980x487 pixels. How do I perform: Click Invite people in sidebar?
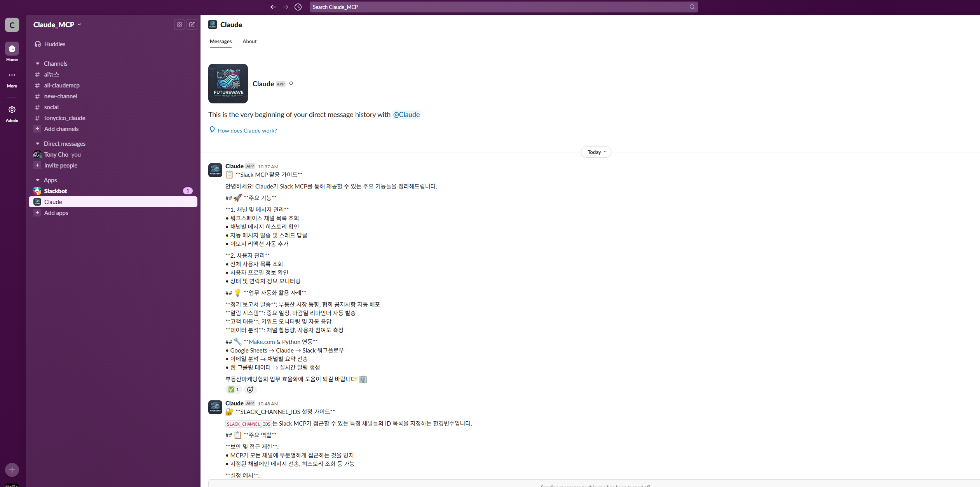[x=61, y=165]
